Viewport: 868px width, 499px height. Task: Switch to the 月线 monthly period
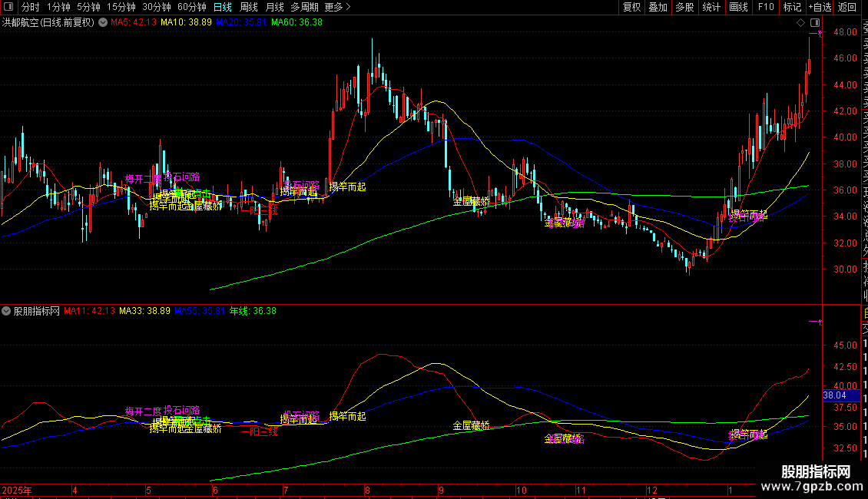coord(274,7)
